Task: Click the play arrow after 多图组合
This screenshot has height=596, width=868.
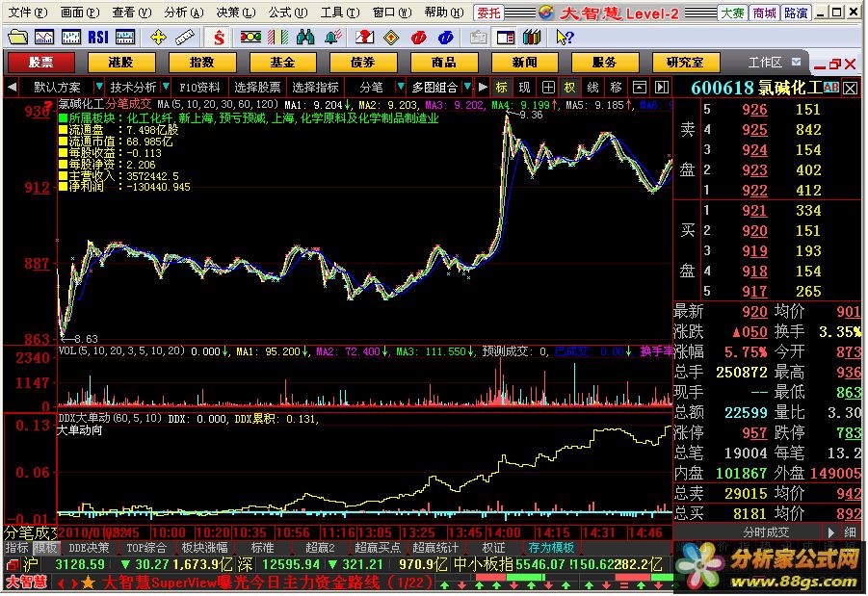Action: click(x=483, y=87)
